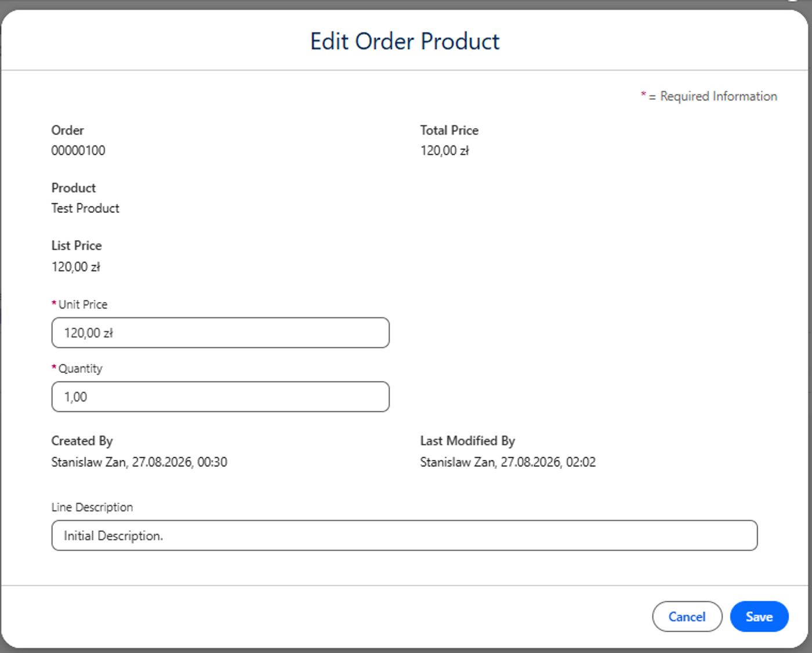Click into the Line Description field

(404, 535)
